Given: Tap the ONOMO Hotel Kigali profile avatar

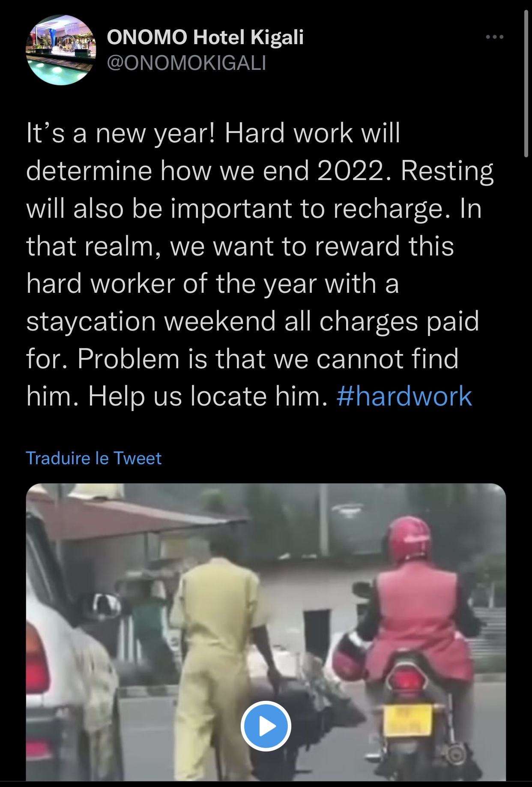Looking at the screenshot, I should 61,50.
